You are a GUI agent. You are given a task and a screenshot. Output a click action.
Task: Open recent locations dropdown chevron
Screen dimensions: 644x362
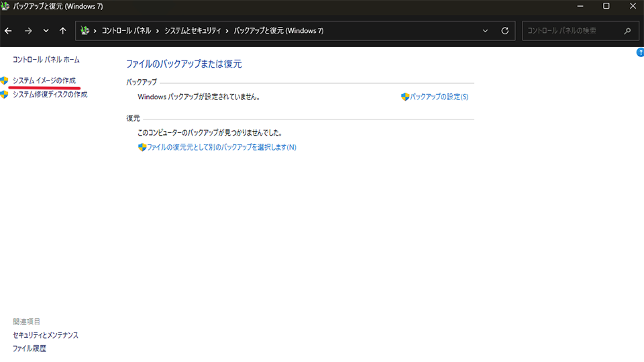(46, 31)
